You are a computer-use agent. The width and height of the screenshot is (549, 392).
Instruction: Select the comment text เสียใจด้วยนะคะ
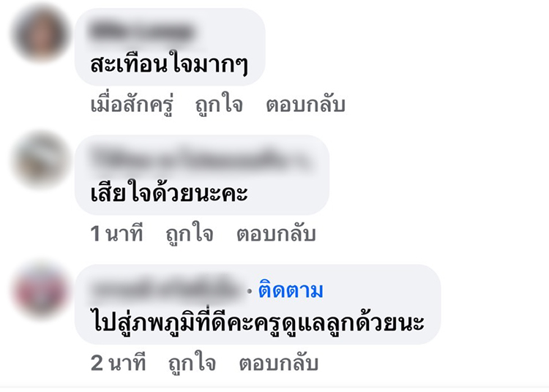(169, 192)
